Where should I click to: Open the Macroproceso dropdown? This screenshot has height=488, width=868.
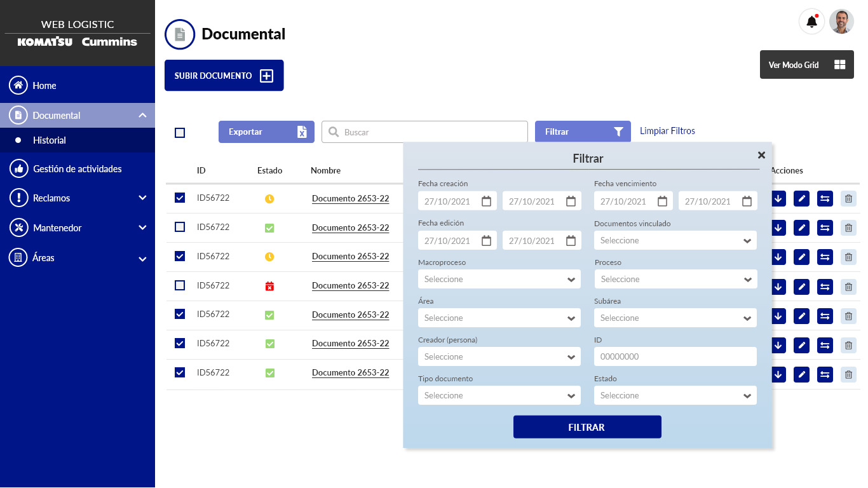499,280
